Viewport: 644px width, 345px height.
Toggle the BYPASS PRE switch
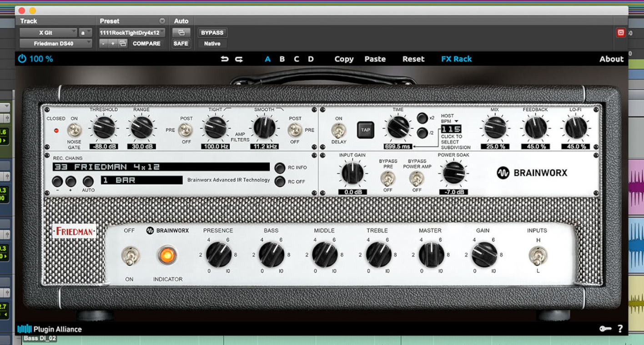point(387,178)
